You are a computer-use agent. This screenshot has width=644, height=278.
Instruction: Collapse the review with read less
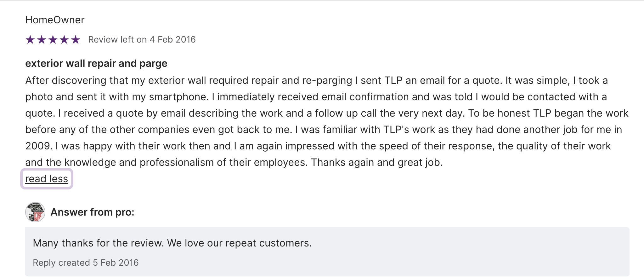point(47,179)
